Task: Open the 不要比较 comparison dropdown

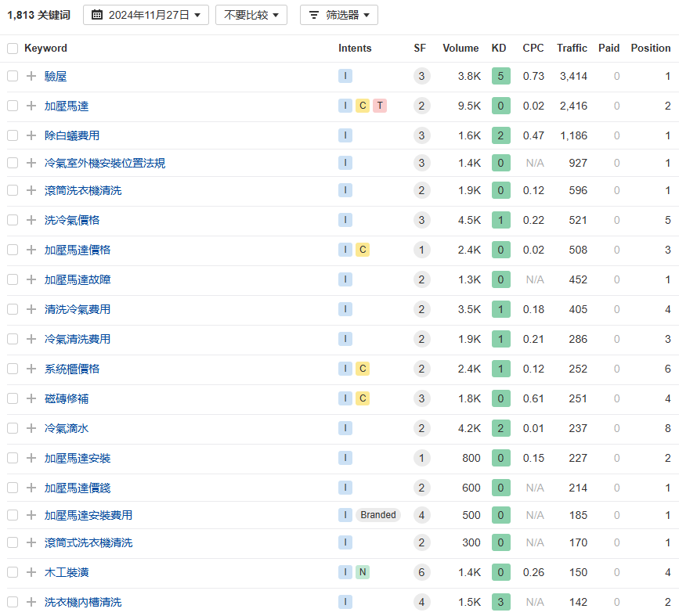Action: click(x=251, y=15)
